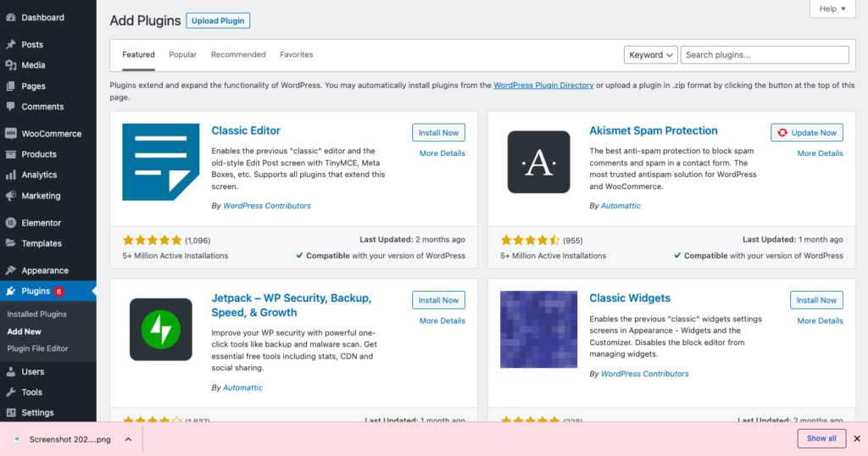This screenshot has width=868, height=456.
Task: Click the Marketing megaphone icon
Action: 10,195
